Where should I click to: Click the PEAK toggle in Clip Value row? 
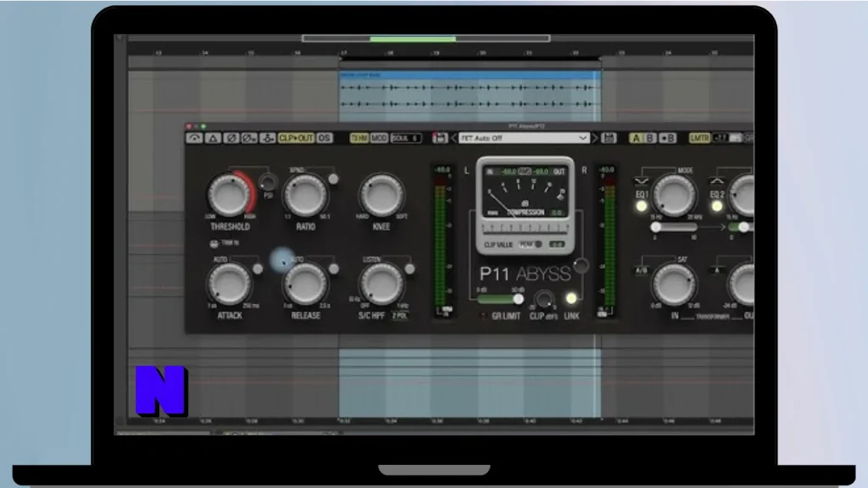(530, 244)
